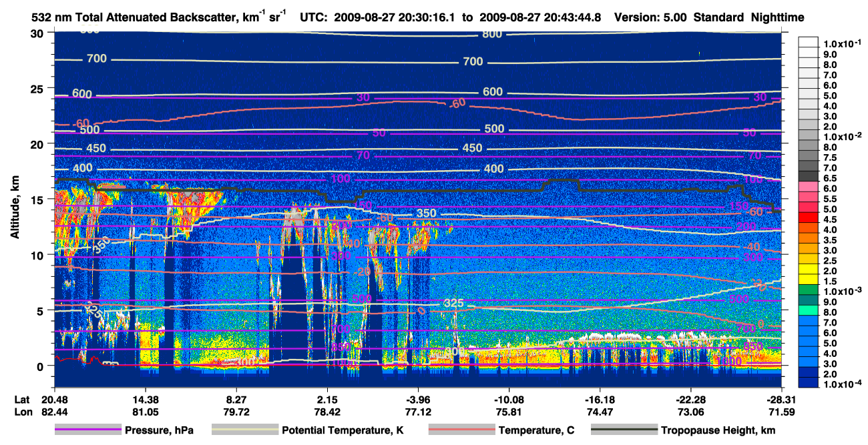Screen dimensions: 868x445
Task: Click the Potential Temperature legend line sample
Action: click(x=245, y=430)
